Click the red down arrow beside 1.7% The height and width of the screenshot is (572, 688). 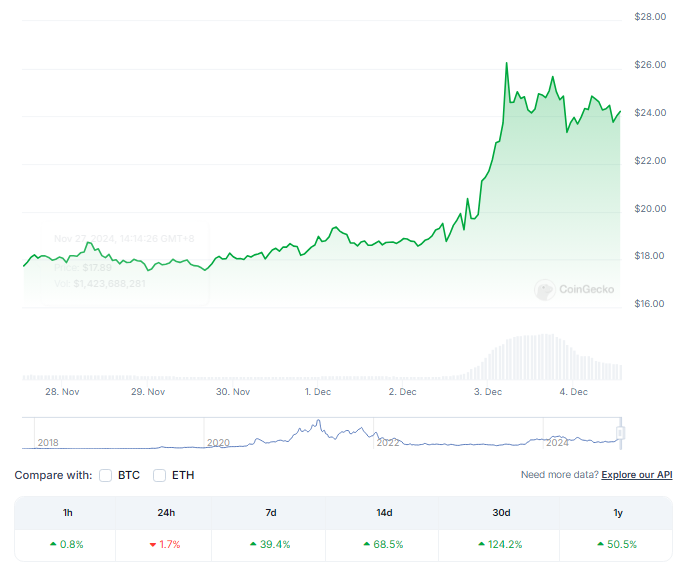153,544
